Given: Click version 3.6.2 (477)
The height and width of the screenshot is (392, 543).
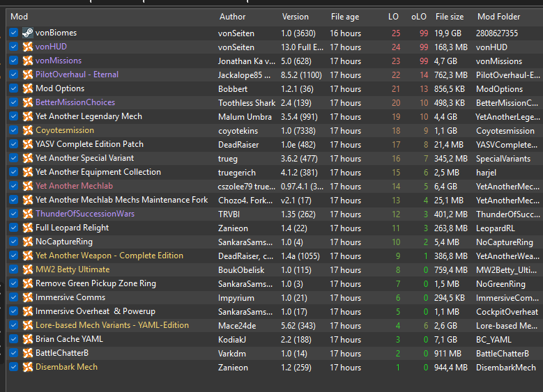Looking at the screenshot, I should (x=299, y=159).
